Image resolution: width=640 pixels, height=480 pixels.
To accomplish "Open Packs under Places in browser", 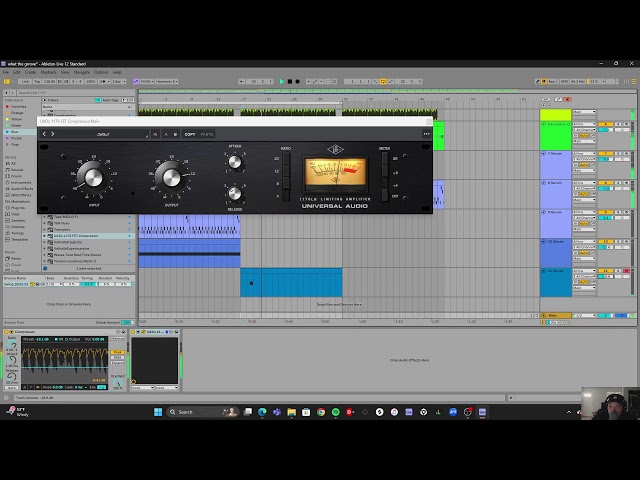I will pyautogui.click(x=16, y=258).
